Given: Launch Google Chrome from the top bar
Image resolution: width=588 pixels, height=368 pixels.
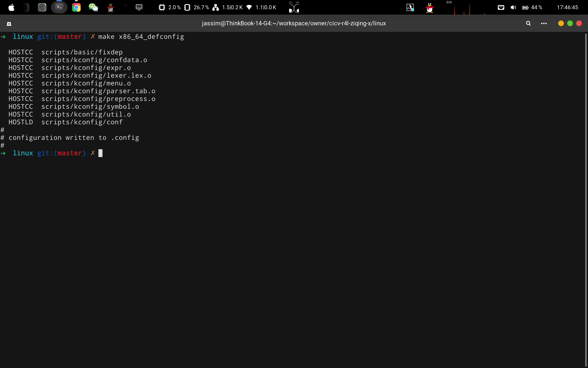Looking at the screenshot, I should coord(76,8).
